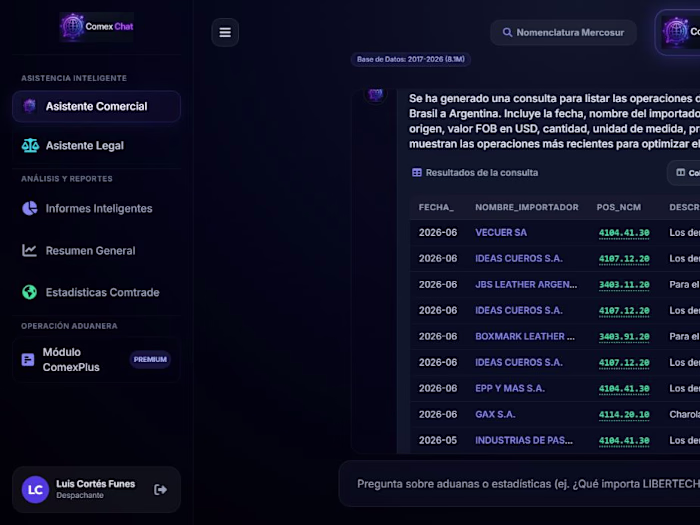
Task: Open importer link BOXMARK LEATHER ...
Action: pyautogui.click(x=525, y=336)
